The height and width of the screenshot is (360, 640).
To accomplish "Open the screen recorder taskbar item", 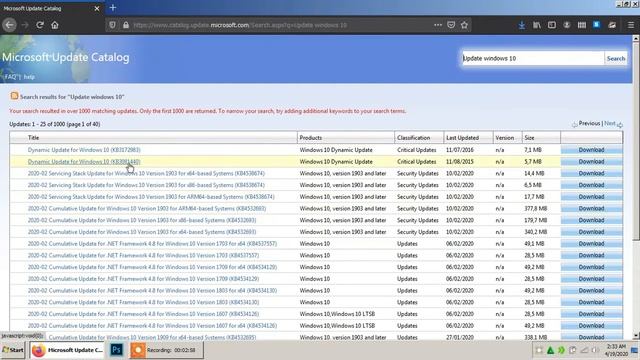I will coord(167,350).
